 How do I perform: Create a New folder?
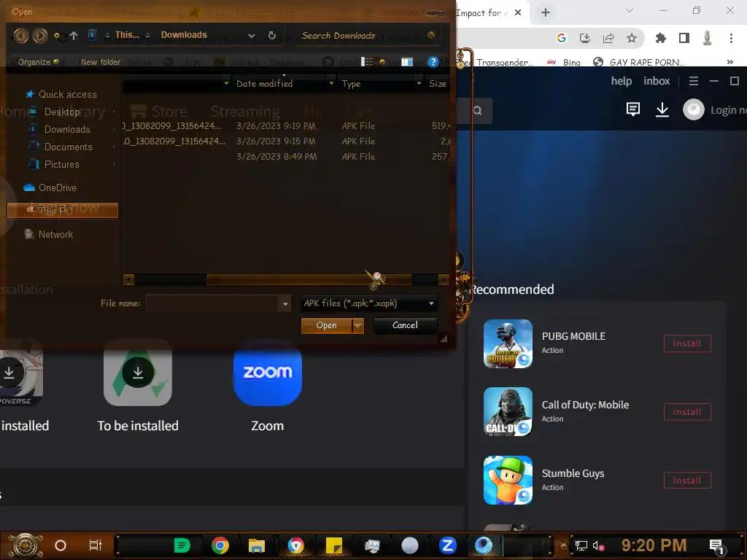tap(101, 62)
